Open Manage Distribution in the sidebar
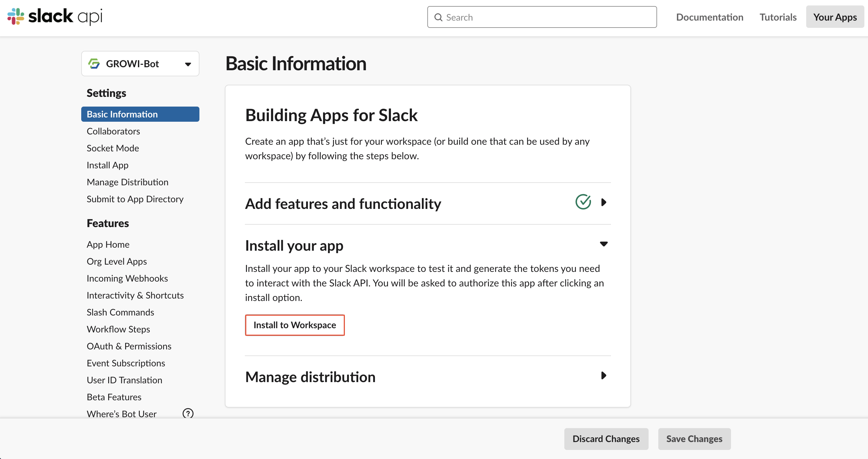The width and height of the screenshot is (868, 459). 127,182
